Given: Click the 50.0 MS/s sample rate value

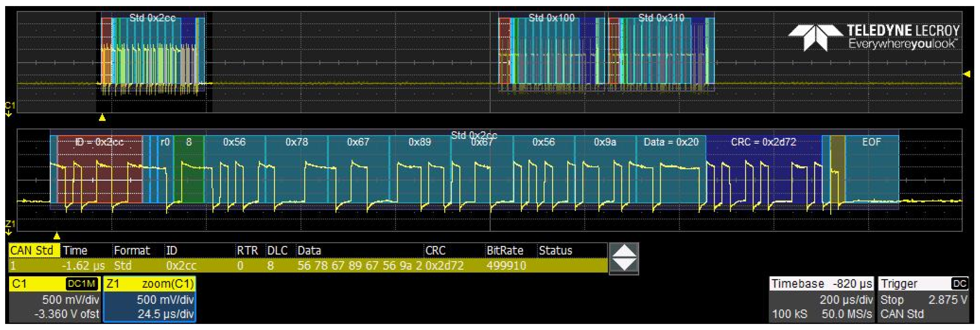Looking at the screenshot, I should click(847, 314).
